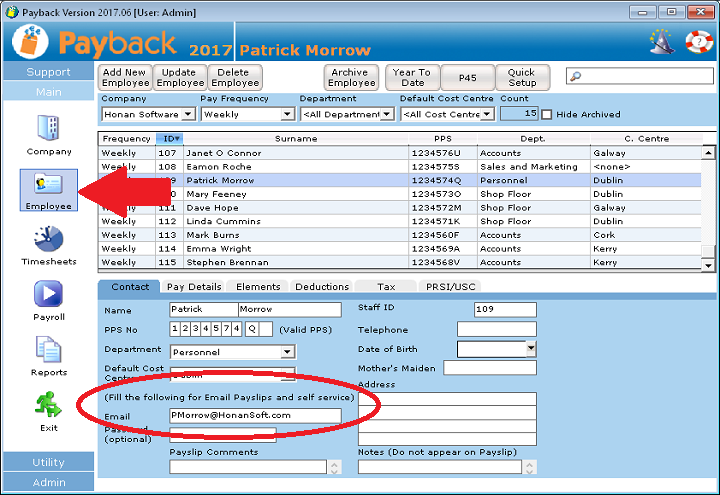720x495 pixels.
Task: Open the Company section icon
Action: [48, 129]
